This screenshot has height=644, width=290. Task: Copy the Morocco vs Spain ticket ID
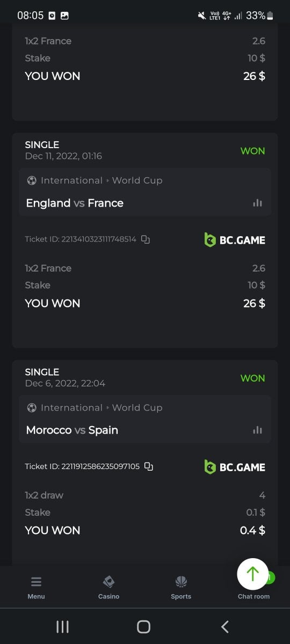click(x=149, y=467)
